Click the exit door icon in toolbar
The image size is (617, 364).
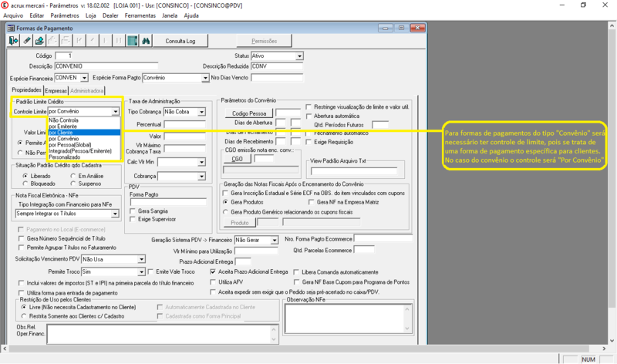13,40
